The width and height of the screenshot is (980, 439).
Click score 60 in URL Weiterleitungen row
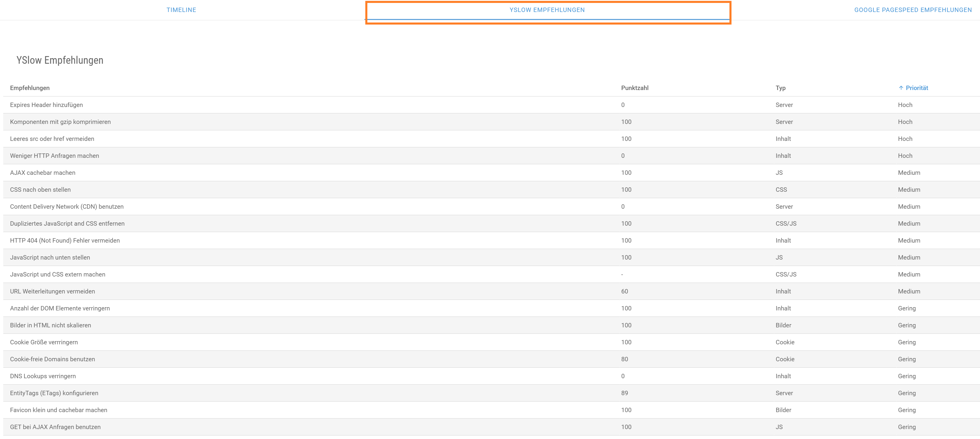click(x=624, y=291)
